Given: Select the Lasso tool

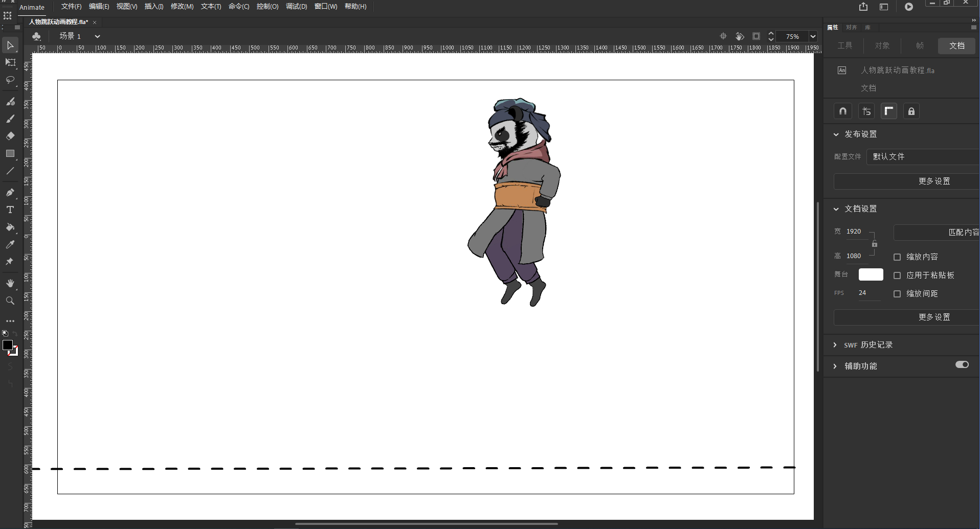Looking at the screenshot, I should click(x=10, y=80).
